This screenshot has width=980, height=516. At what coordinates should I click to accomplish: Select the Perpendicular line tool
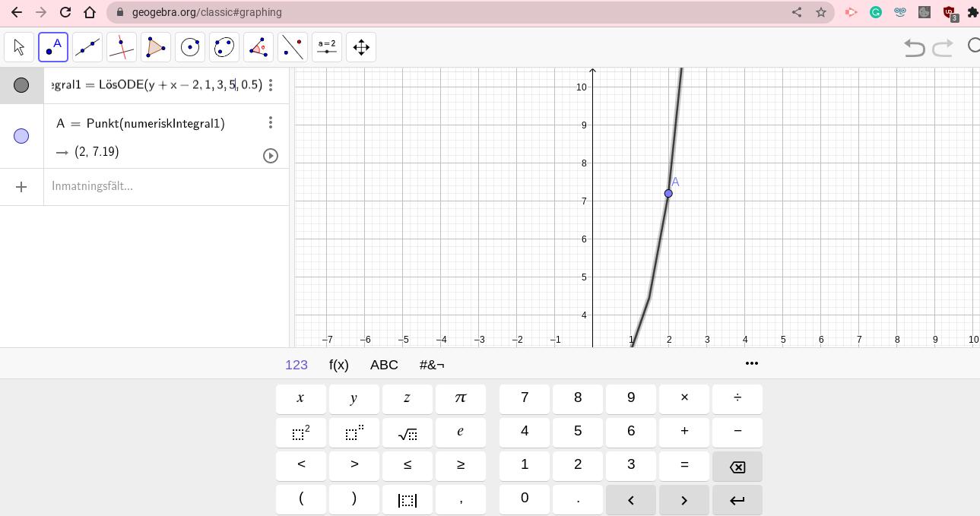[x=122, y=47]
